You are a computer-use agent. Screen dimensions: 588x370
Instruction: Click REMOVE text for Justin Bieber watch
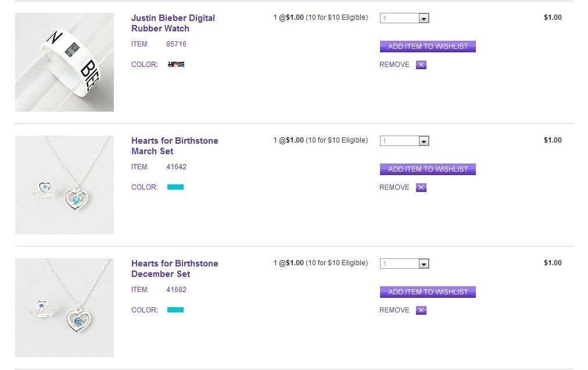coord(395,65)
